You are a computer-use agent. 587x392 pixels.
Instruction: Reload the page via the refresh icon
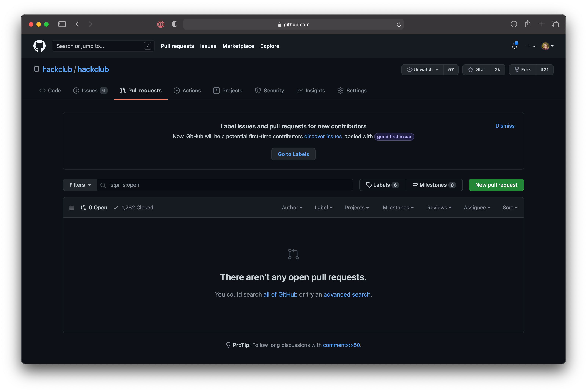[399, 24]
